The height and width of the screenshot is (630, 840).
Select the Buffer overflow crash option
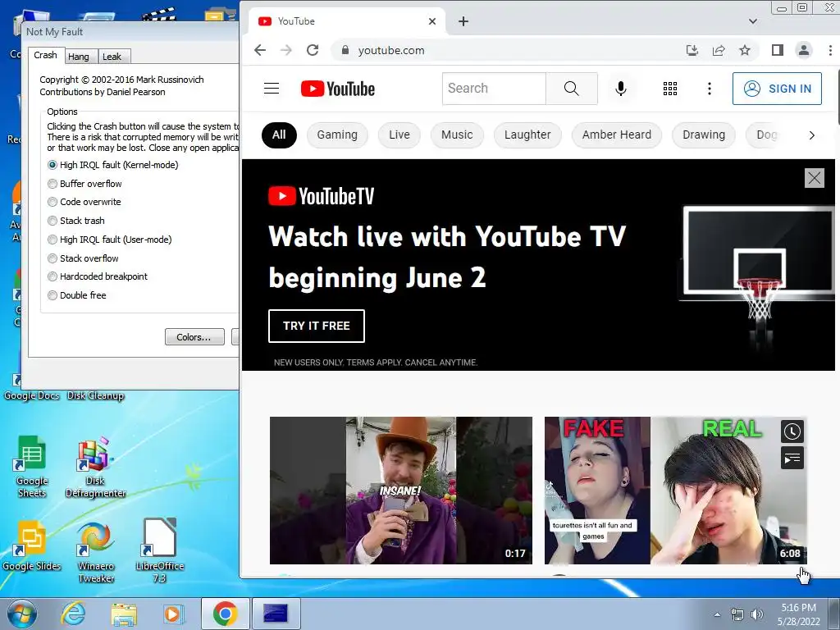click(84, 184)
